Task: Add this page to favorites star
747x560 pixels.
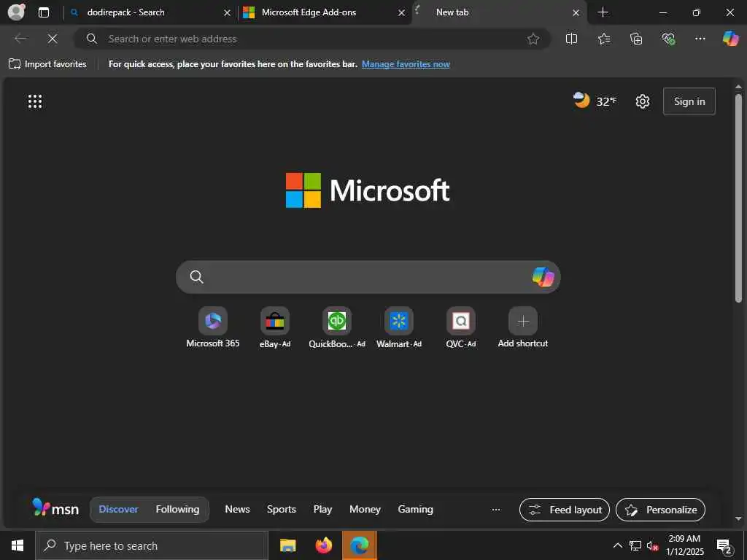Action: click(533, 39)
